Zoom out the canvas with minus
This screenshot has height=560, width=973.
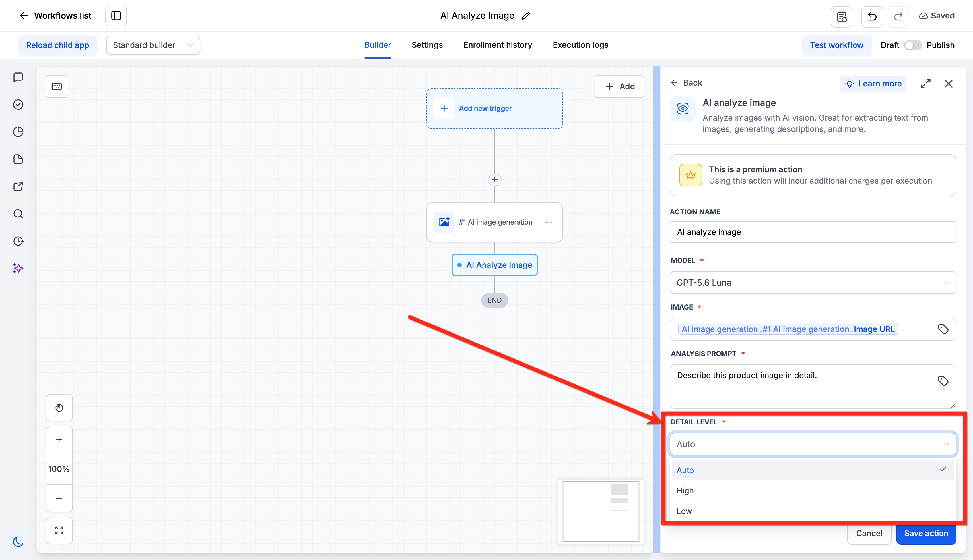tap(59, 499)
